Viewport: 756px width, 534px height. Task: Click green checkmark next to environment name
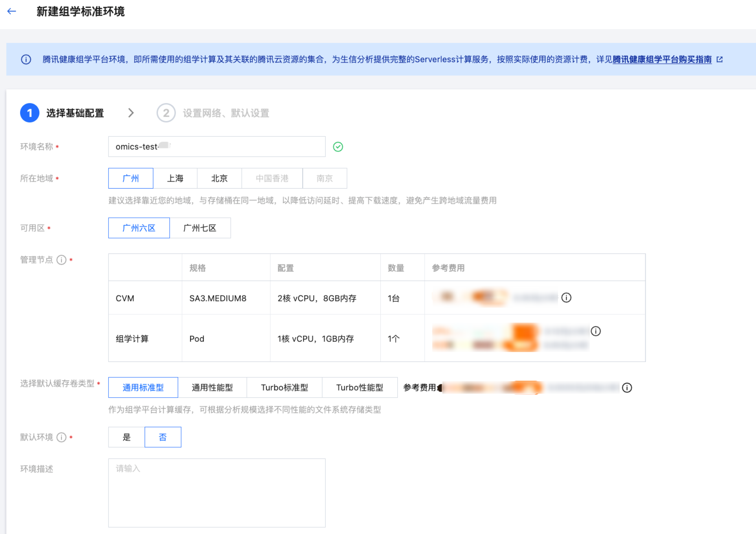338,147
